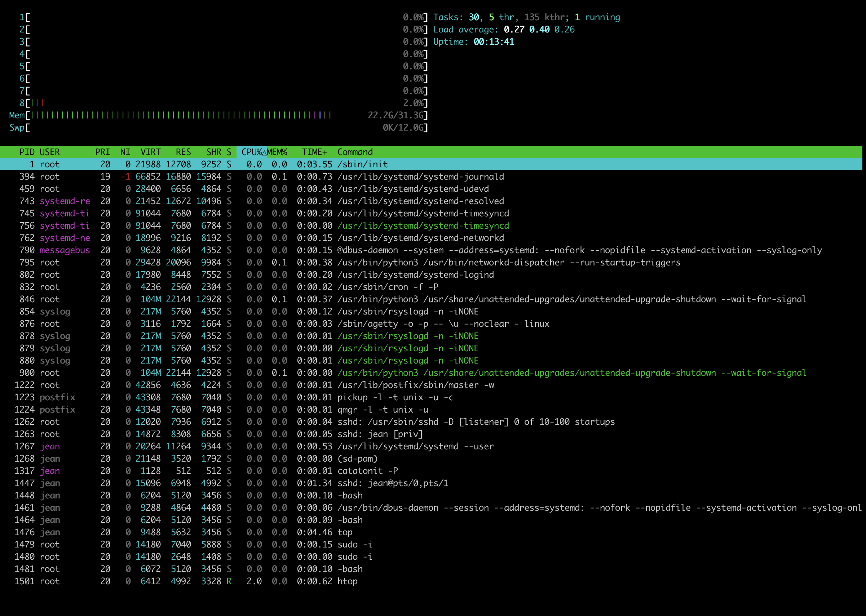Select the pickup postfix process row
This screenshot has width=866, height=616.
(431, 397)
